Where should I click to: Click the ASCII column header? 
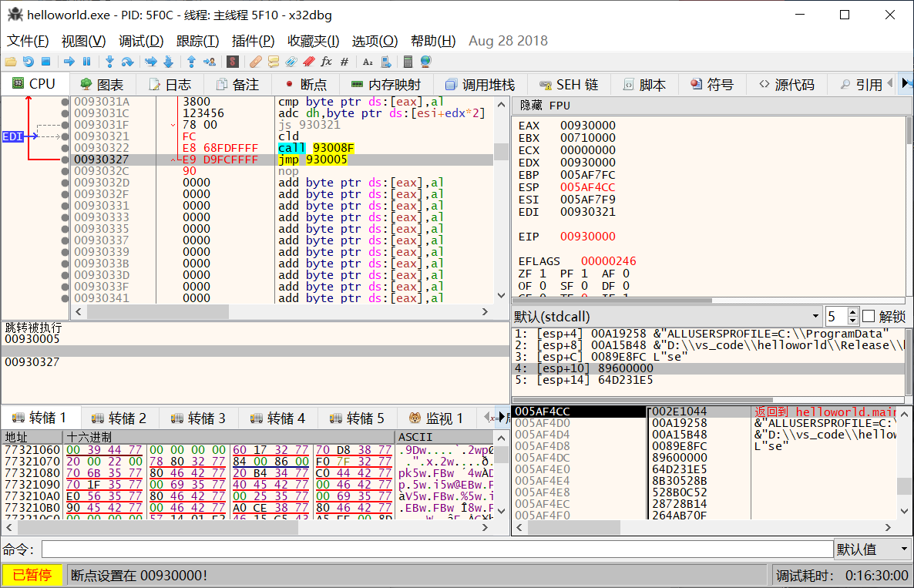[444, 437]
